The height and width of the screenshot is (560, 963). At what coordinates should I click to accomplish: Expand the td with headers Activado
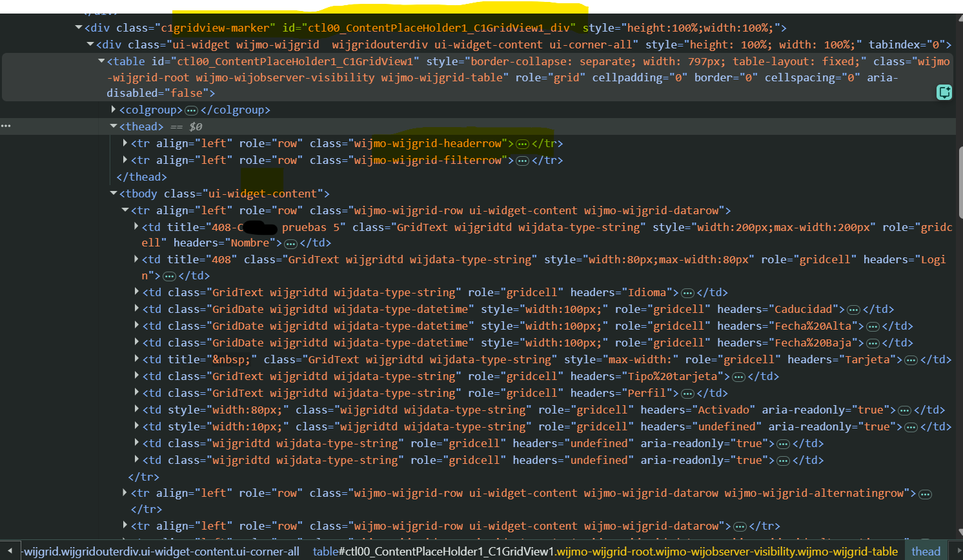click(136, 409)
